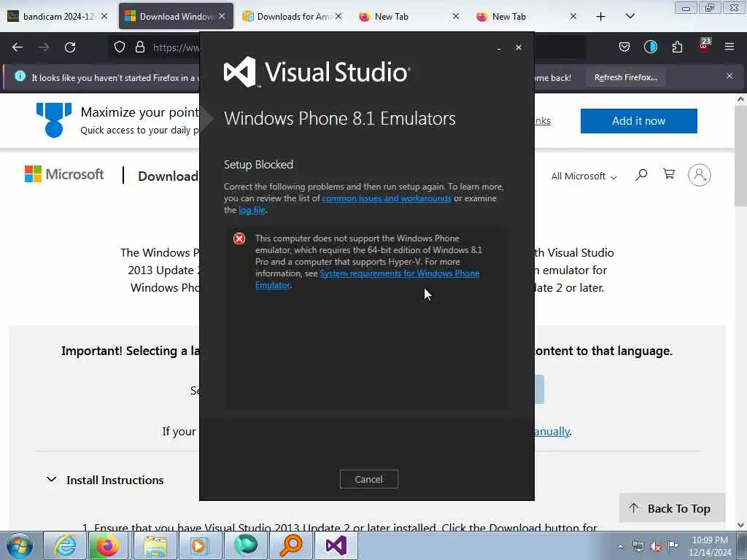Viewport: 747px width, 560px height.
Task: Open the list all tabs dropdown
Action: click(x=630, y=16)
